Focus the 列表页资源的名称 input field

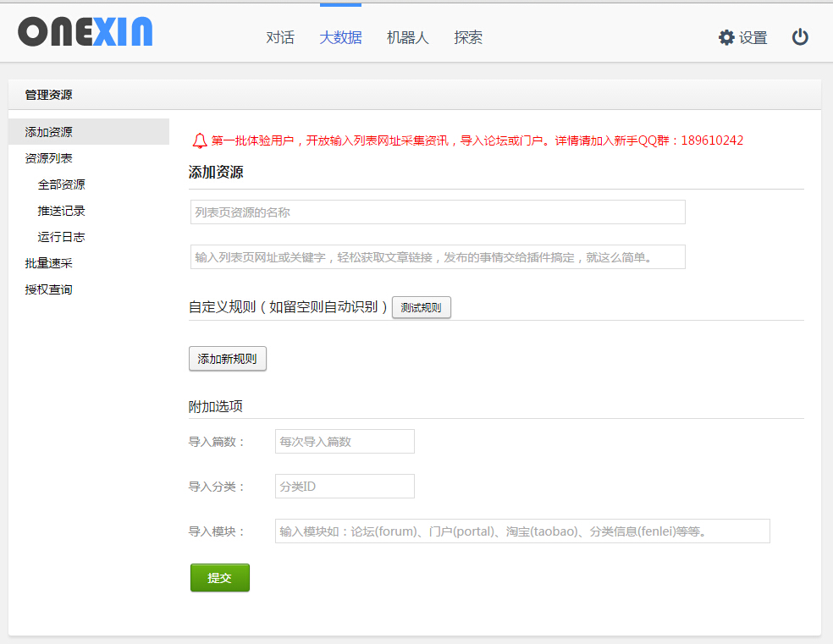click(438, 212)
